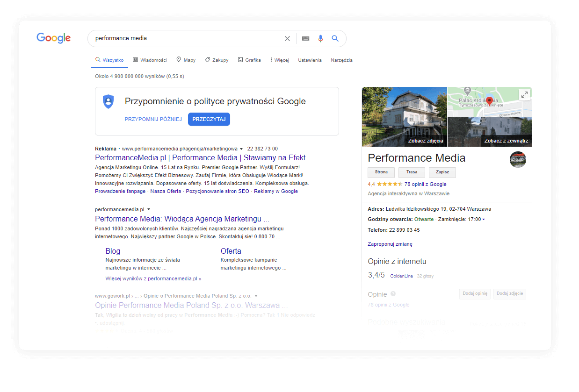
Task: Switch to the Grafika tab
Action: click(249, 60)
